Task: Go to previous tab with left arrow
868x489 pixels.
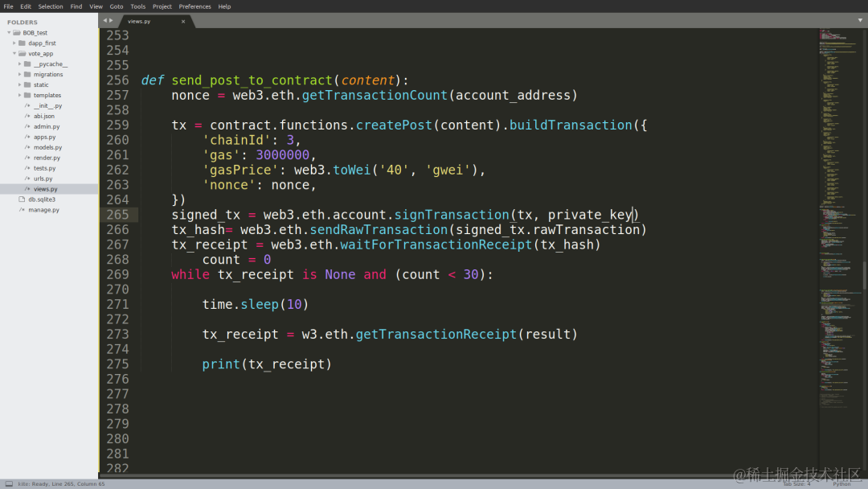Action: (x=104, y=20)
